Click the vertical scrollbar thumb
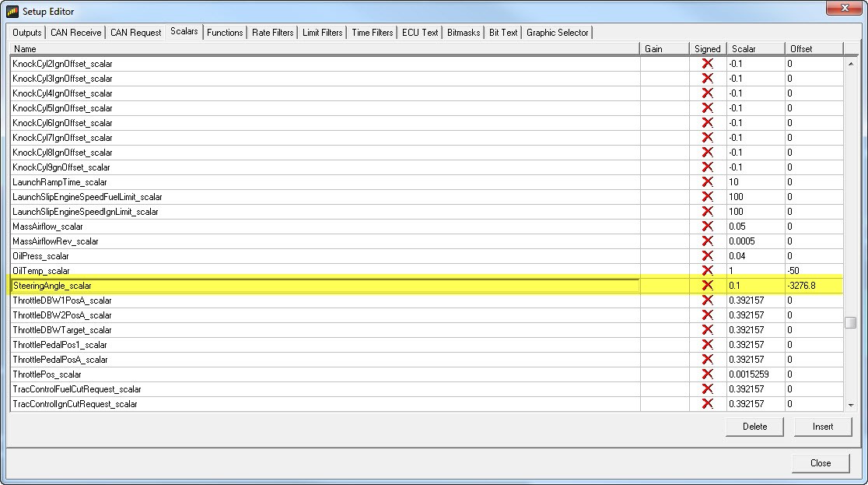Screen dimensions: 868x485 (851, 322)
